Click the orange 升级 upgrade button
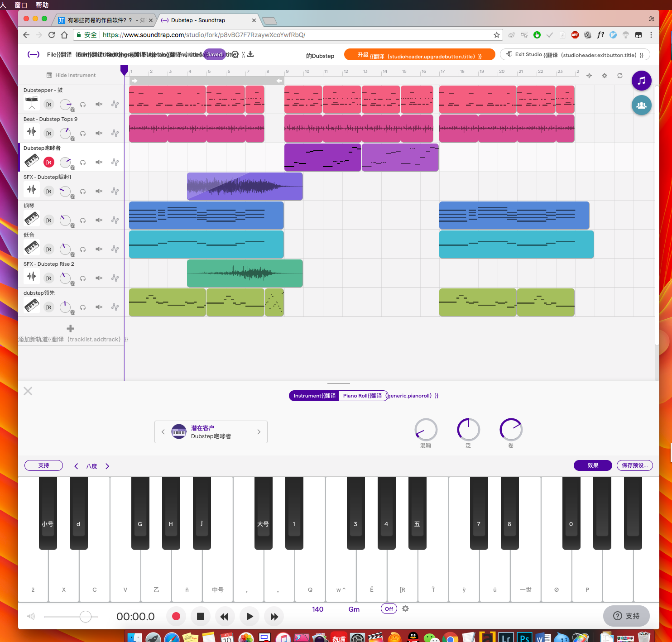Viewport: 672px width, 642px height. click(x=419, y=54)
